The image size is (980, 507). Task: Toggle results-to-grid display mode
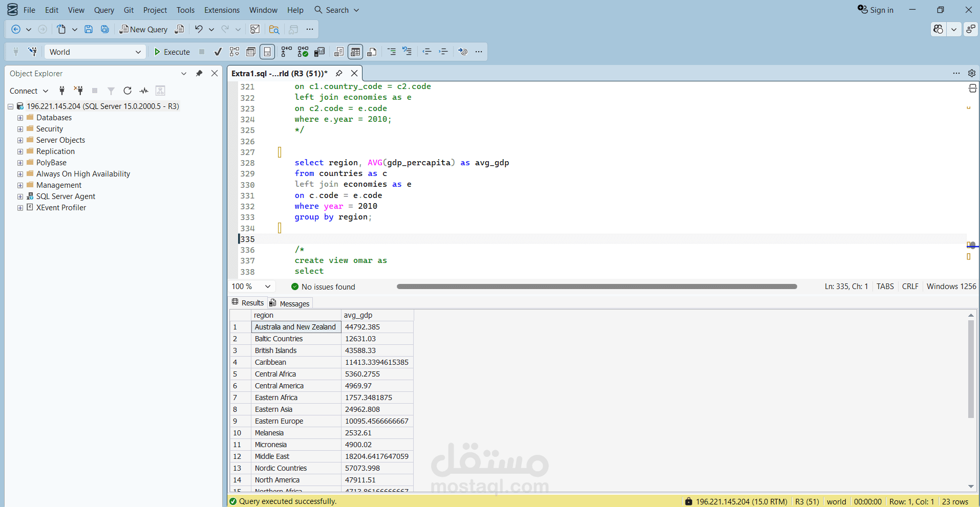click(x=355, y=51)
